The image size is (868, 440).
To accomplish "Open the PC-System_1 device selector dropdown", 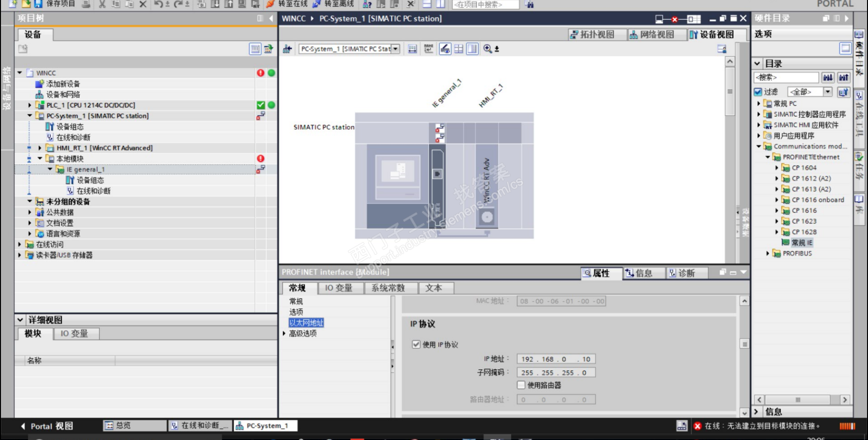I will tap(396, 49).
